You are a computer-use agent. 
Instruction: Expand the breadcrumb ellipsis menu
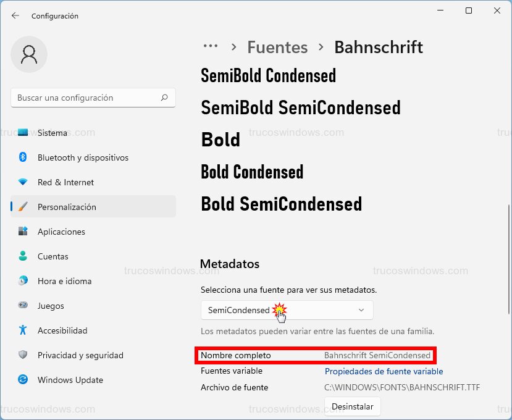(x=211, y=46)
